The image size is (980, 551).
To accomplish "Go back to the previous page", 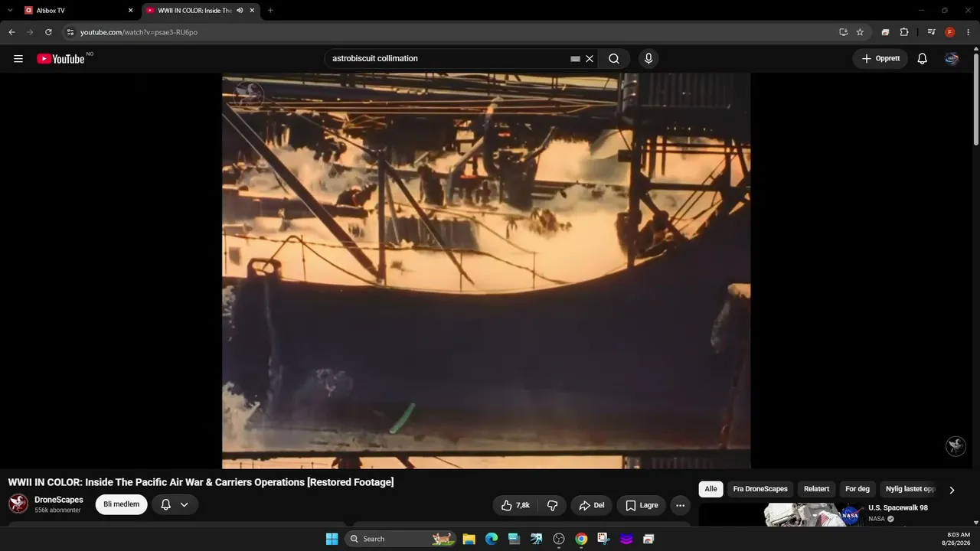I will [11, 32].
